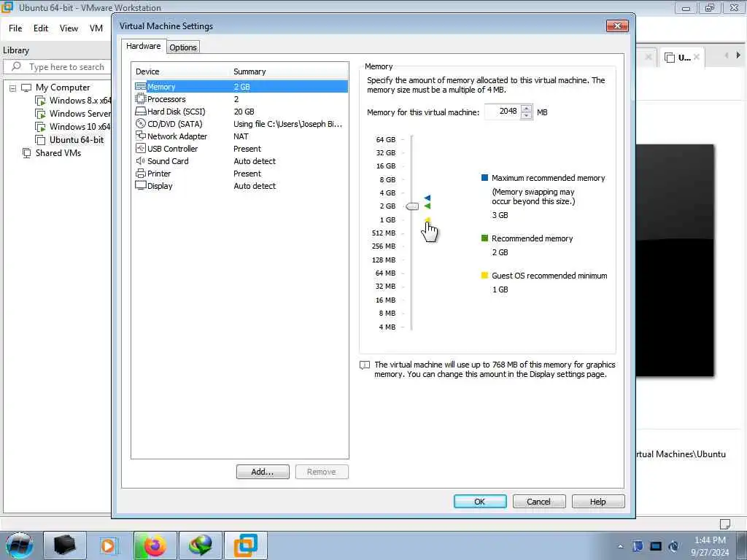Open the media player taskbar icon
The height and width of the screenshot is (560, 747).
109,545
